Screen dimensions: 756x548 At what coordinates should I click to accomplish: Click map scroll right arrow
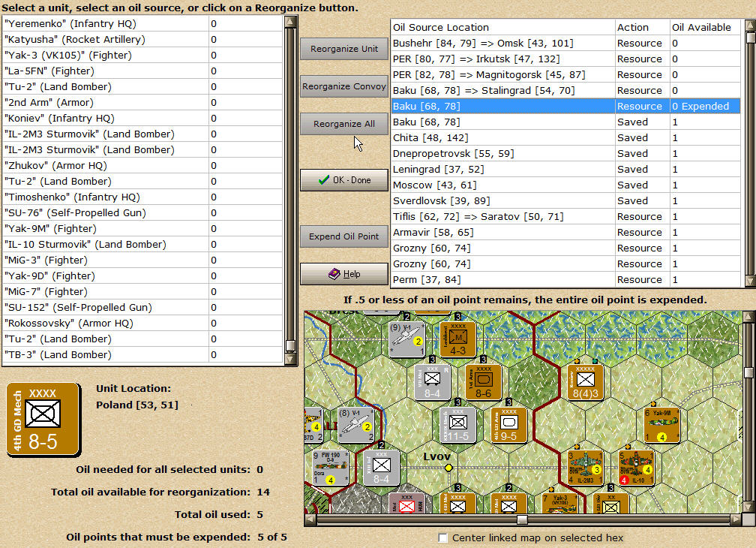736,520
